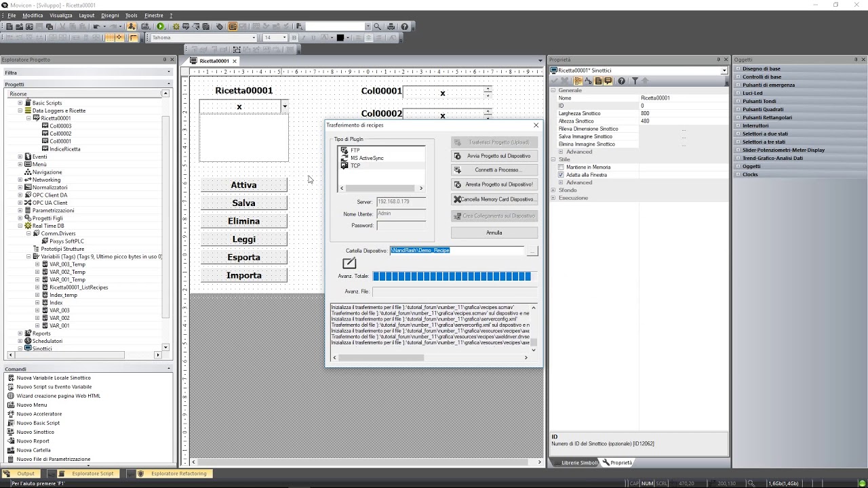The height and width of the screenshot is (488, 868).
Task: Open the Tahoma font dropdown
Action: pyautogui.click(x=254, y=37)
